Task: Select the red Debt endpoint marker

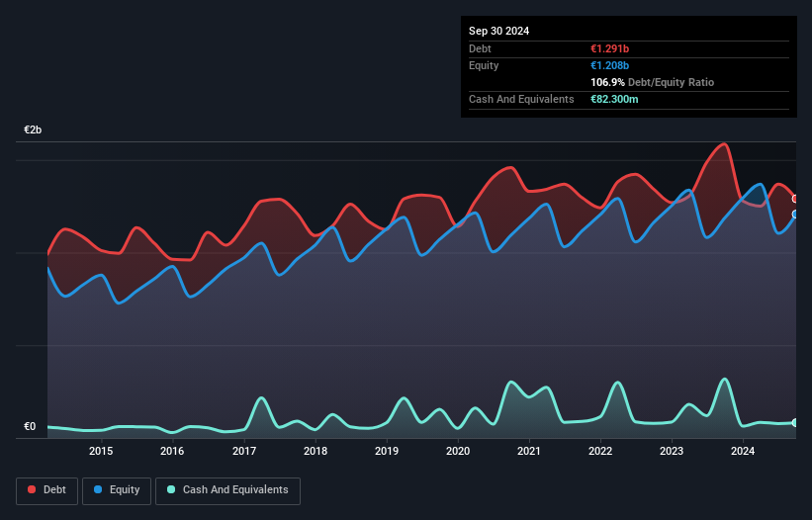Action: click(x=795, y=199)
